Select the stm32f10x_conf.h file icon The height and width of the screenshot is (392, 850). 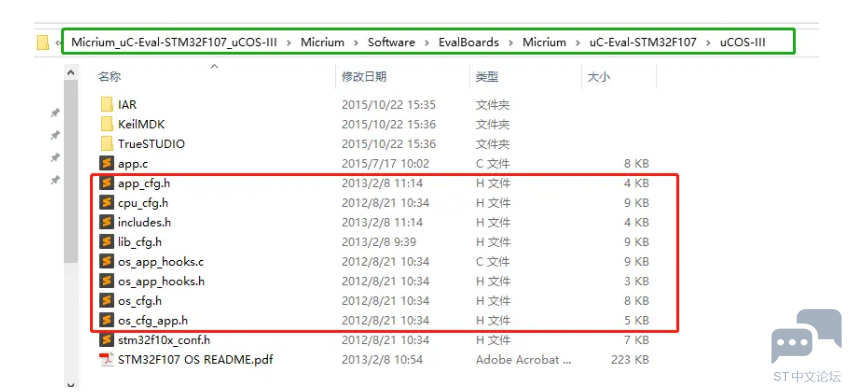(107, 340)
